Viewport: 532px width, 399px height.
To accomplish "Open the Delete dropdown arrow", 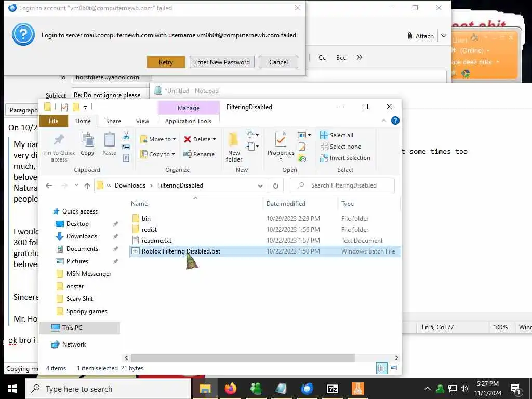I will 214,139.
